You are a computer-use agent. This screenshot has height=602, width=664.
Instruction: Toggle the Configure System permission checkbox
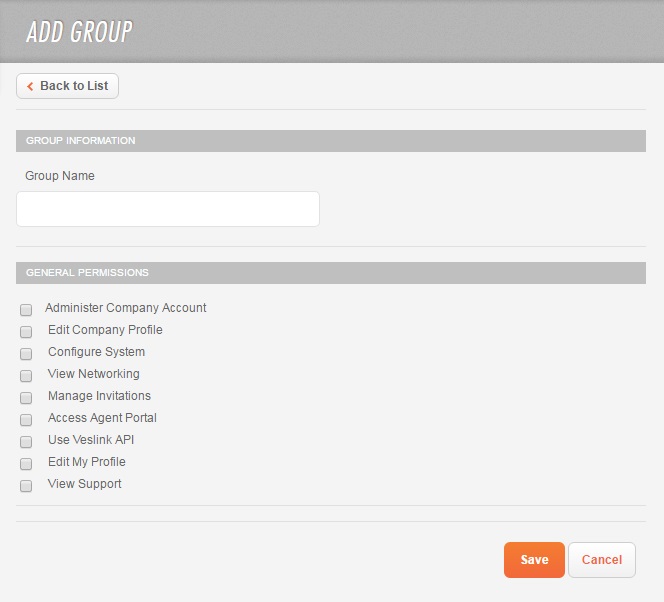(26, 354)
